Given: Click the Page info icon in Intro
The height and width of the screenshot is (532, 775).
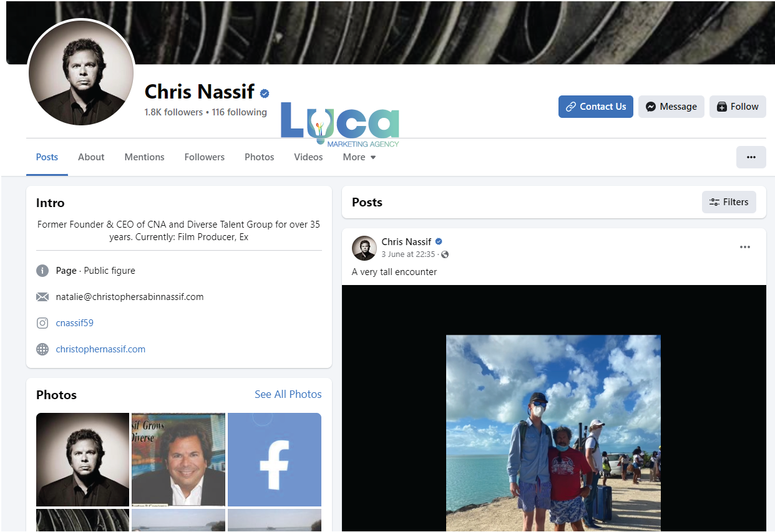Looking at the screenshot, I should click(x=42, y=271).
